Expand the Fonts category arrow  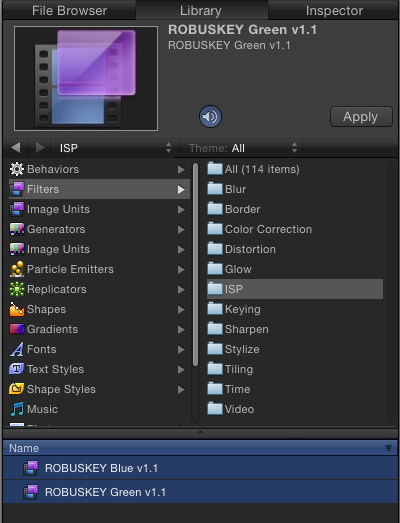(181, 350)
